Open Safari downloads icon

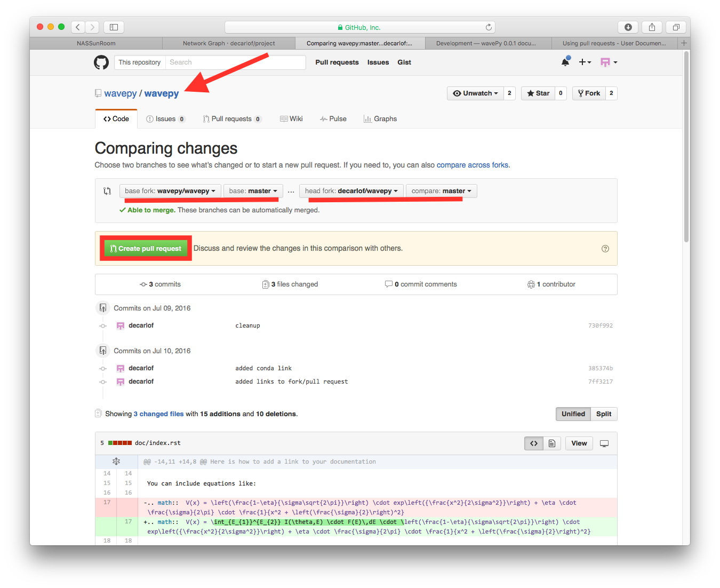[x=628, y=27]
